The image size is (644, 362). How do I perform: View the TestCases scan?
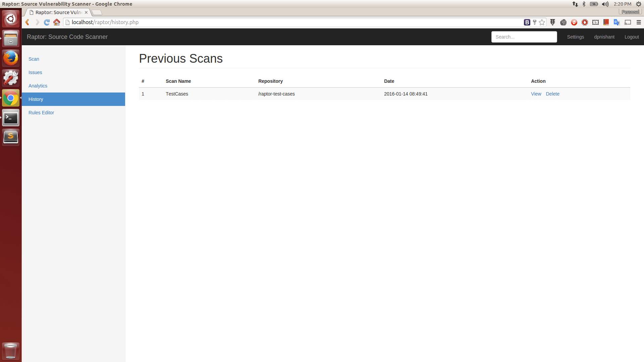point(536,94)
